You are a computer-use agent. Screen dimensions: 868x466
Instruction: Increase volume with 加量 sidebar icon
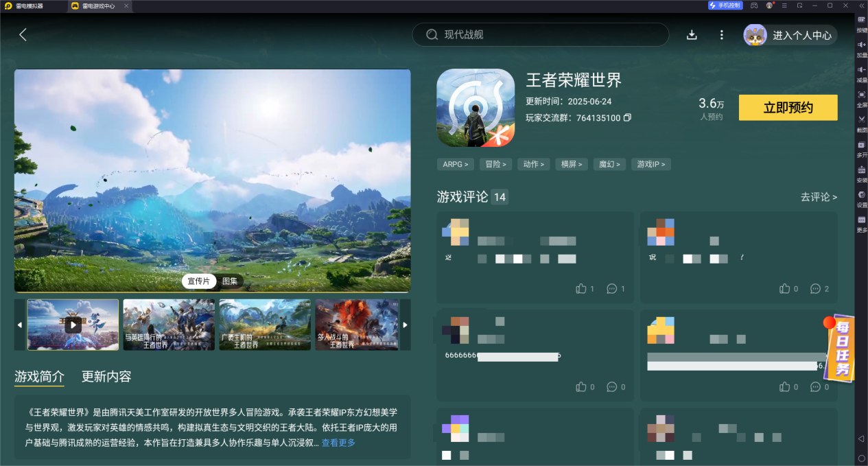coord(862,48)
